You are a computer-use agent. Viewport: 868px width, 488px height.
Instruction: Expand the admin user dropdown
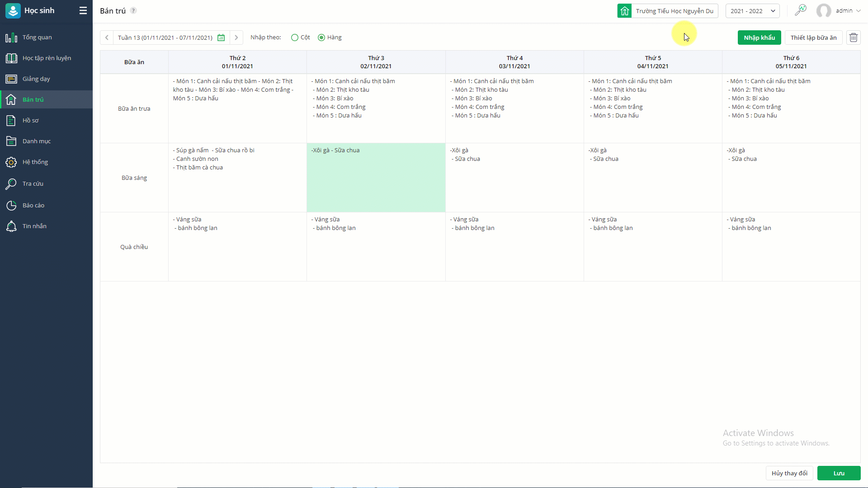coord(858,11)
